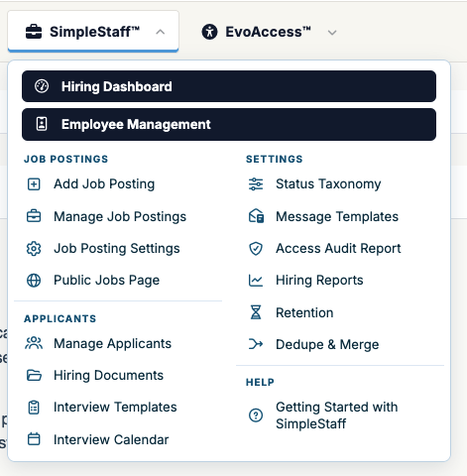The height and width of the screenshot is (476, 467).
Task: Click the Add Job Posting plus icon
Action: [34, 184]
